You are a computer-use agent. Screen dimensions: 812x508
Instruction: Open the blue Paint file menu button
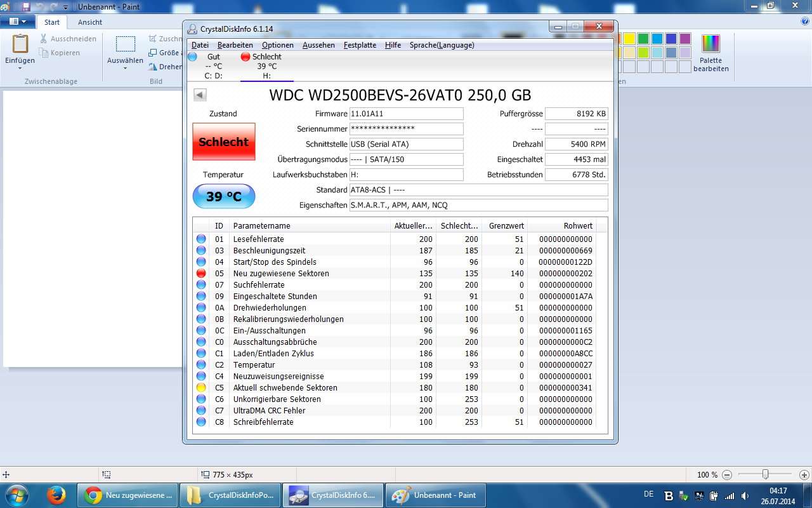18,22
